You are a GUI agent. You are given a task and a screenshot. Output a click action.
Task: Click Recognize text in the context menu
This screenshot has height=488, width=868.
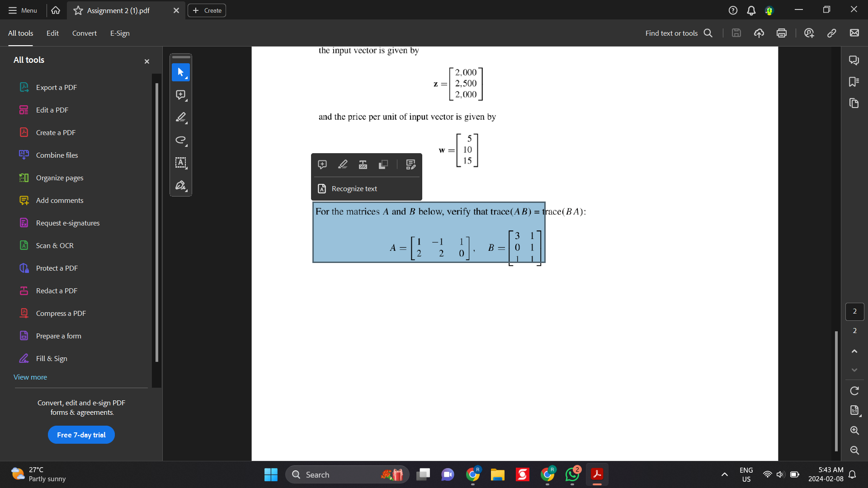[x=354, y=188]
